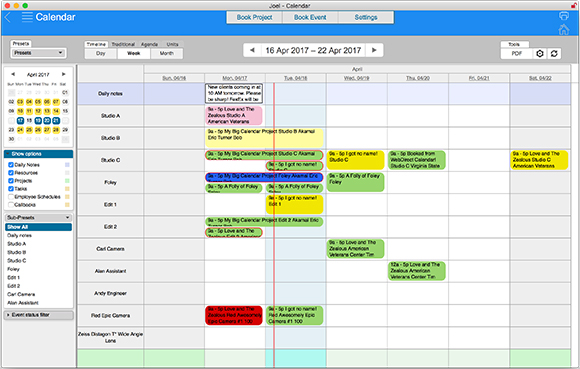The image size is (580, 369).
Task: Open the hamburger menu beside Calendar
Action: click(x=27, y=17)
